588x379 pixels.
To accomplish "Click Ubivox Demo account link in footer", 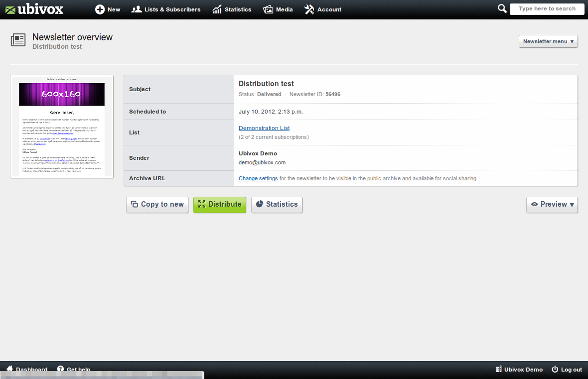I will click(x=519, y=369).
